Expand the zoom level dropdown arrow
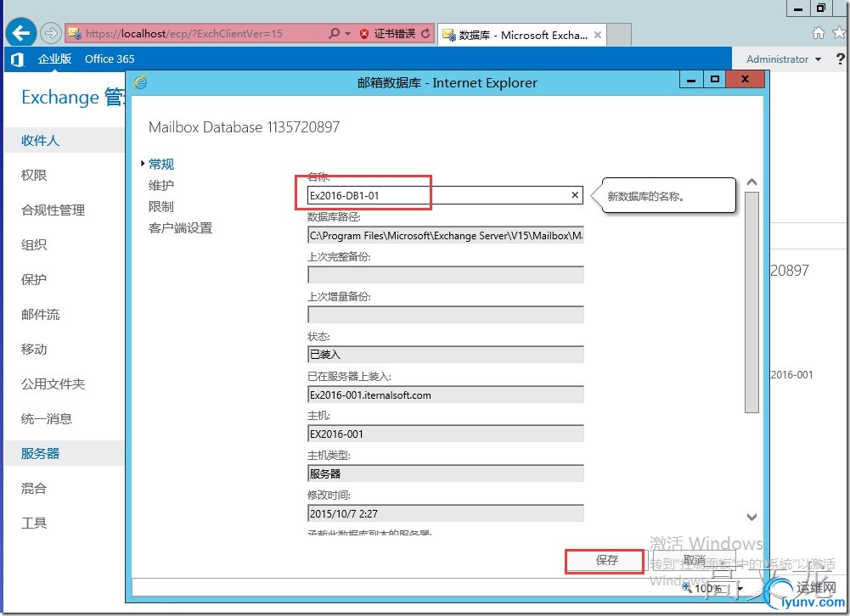 click(x=740, y=588)
